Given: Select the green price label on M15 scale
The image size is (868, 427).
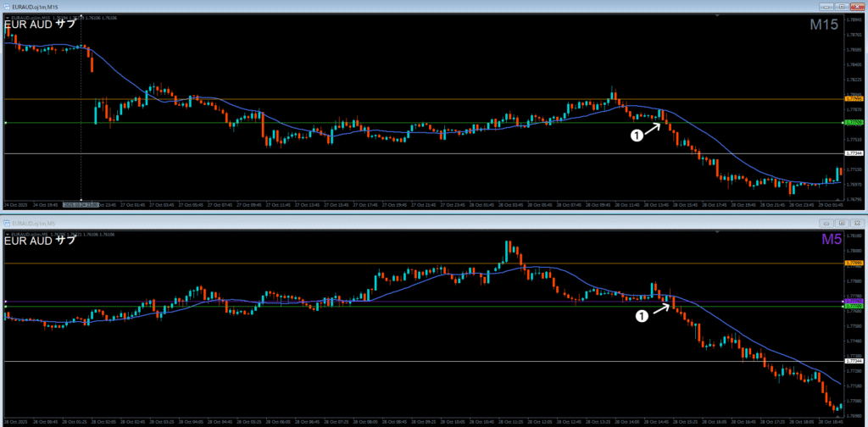Looking at the screenshot, I should (854, 123).
